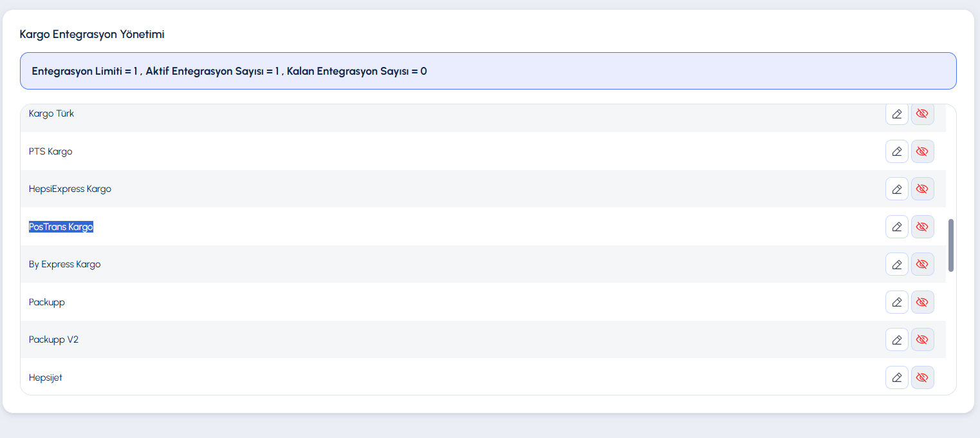Edit the Kargo Türk integration

click(x=897, y=114)
